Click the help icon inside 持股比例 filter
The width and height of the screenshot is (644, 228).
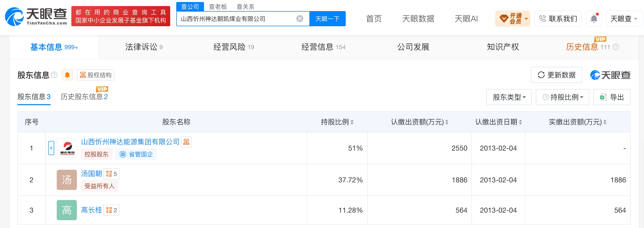546,97
